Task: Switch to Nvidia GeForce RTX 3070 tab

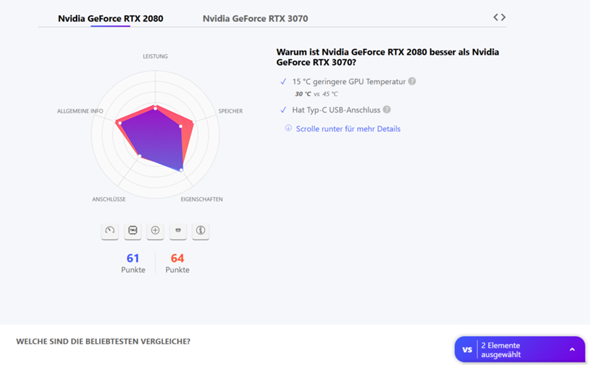Action: [x=255, y=18]
